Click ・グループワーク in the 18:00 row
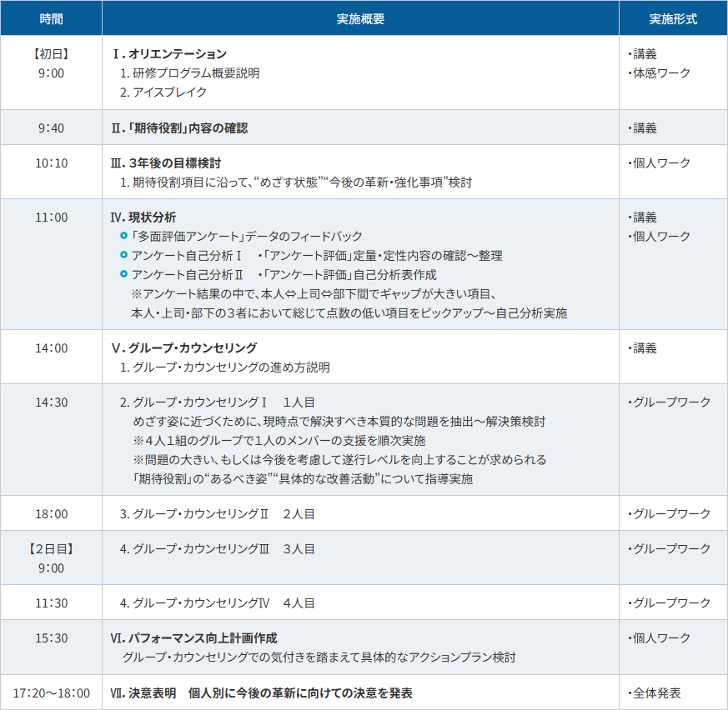 pos(669,514)
